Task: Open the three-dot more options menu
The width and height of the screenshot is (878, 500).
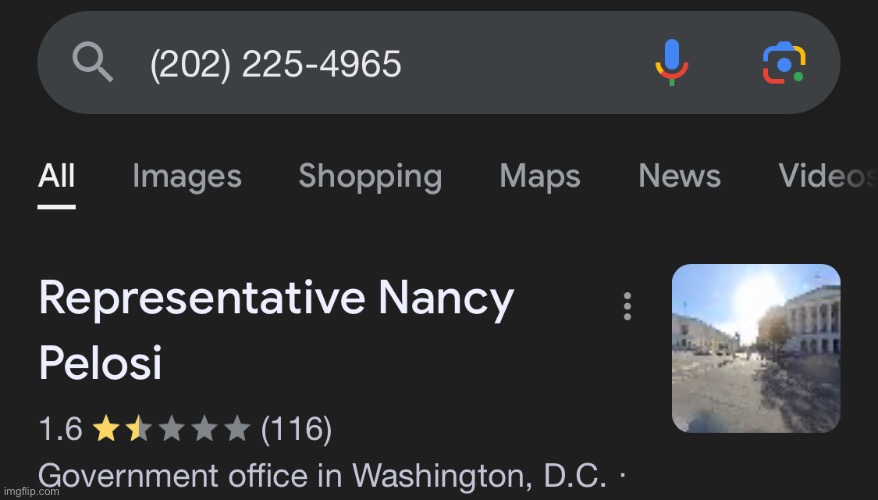Action: 627,306
